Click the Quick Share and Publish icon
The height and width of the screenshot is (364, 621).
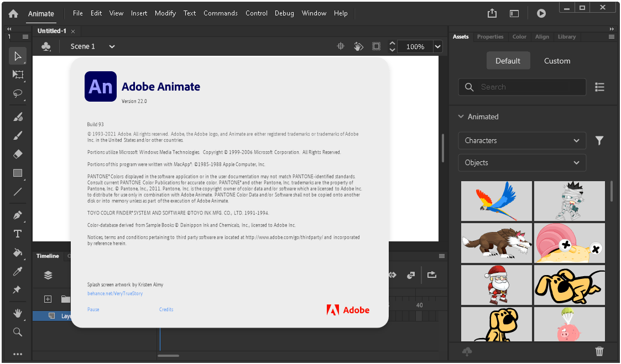(492, 13)
